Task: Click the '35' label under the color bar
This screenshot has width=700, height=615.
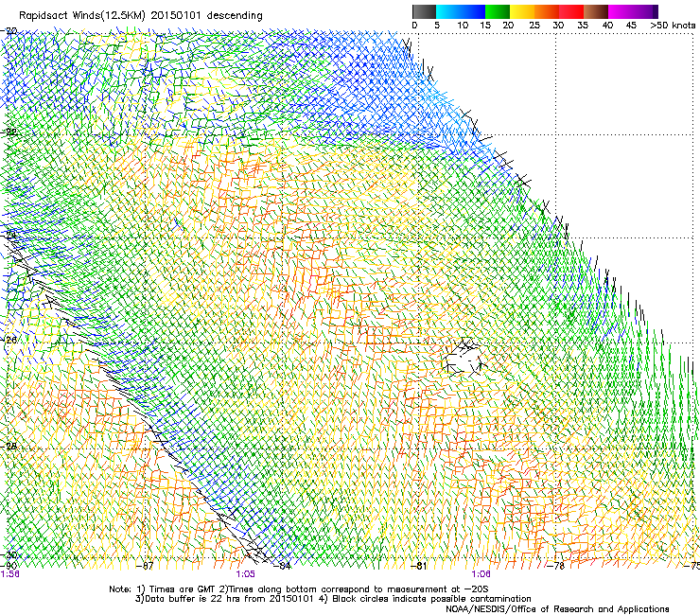Action: pos(583,25)
